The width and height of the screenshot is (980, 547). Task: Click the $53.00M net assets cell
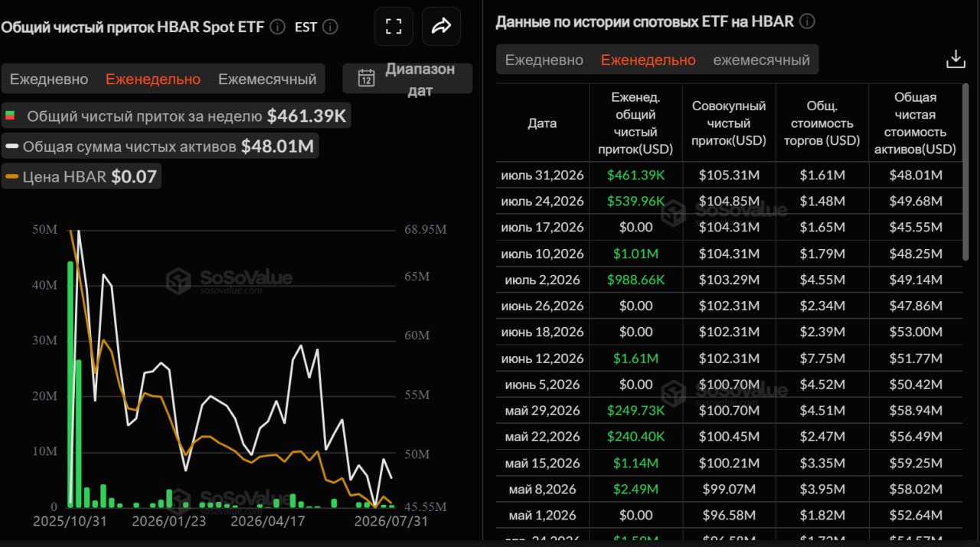pos(916,332)
